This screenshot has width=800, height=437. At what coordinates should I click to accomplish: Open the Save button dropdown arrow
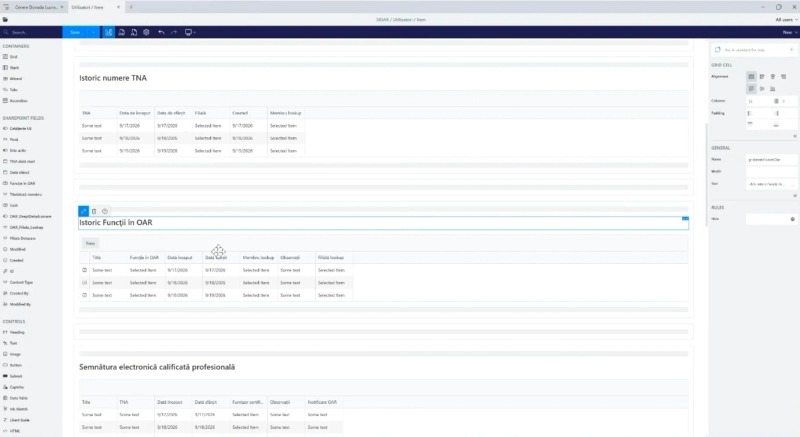pos(93,32)
